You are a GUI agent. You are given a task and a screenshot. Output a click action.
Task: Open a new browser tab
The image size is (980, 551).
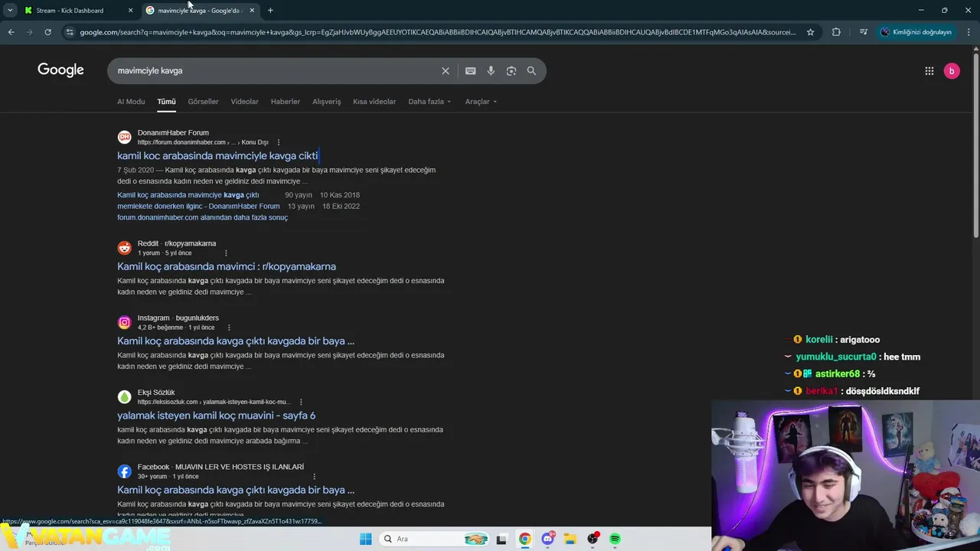[270, 10]
